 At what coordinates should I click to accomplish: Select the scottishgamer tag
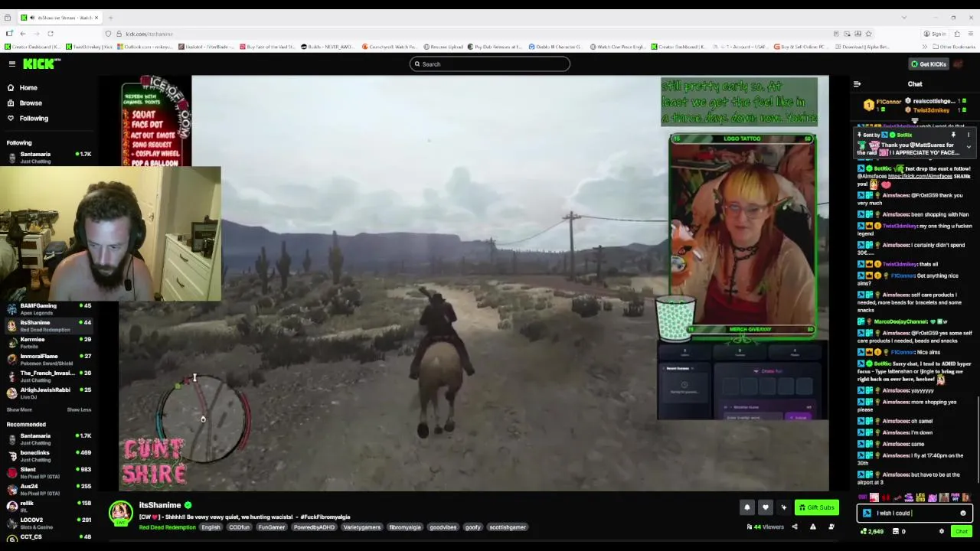pyautogui.click(x=508, y=527)
